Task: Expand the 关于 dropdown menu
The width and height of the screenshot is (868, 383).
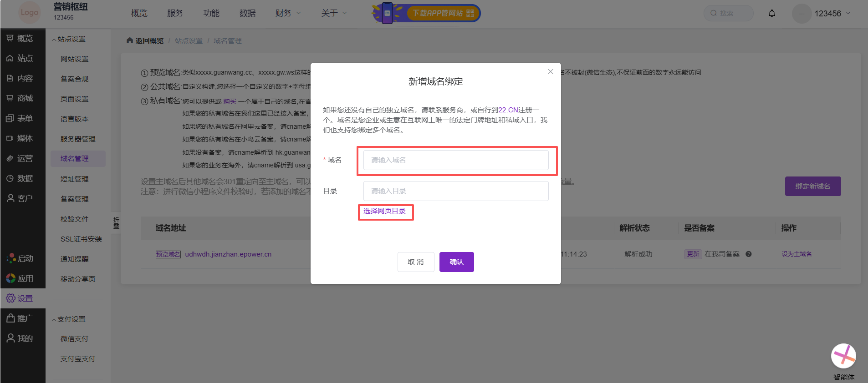Action: pyautogui.click(x=334, y=13)
